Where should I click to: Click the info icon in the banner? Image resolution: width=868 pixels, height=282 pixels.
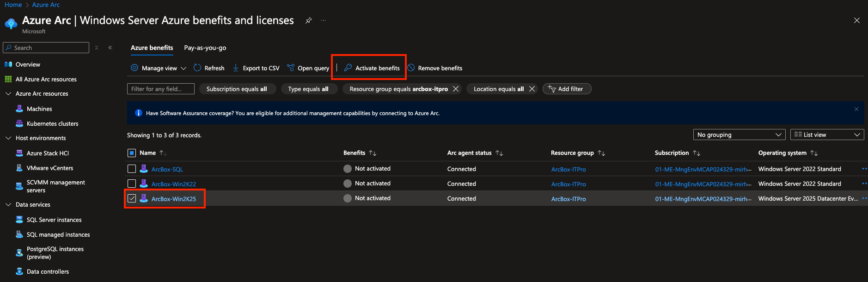[138, 113]
